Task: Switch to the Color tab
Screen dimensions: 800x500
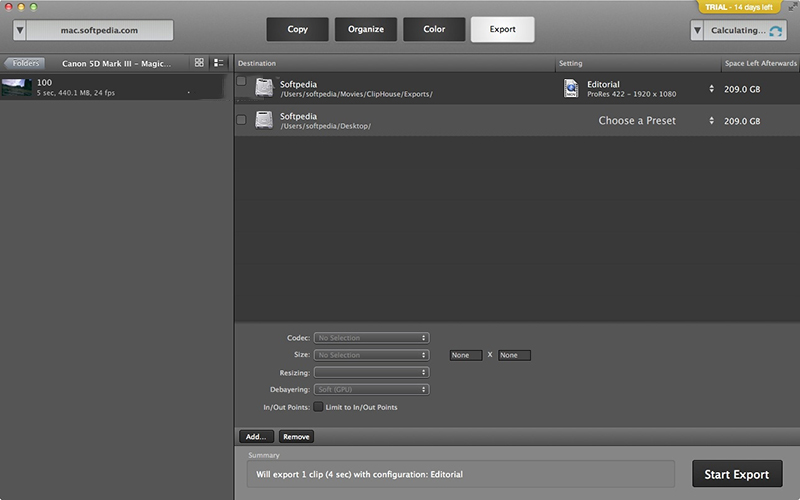Action: click(x=434, y=29)
